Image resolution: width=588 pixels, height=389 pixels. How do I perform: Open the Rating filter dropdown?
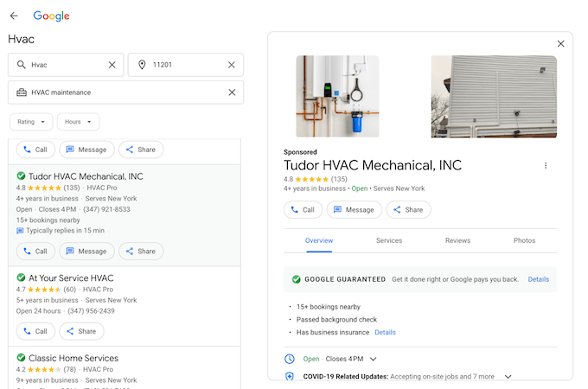31,122
